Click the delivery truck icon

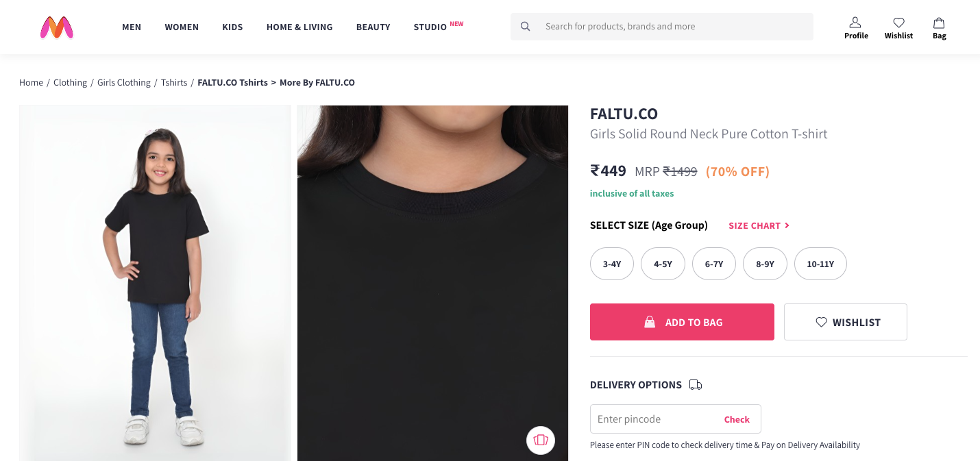(696, 385)
